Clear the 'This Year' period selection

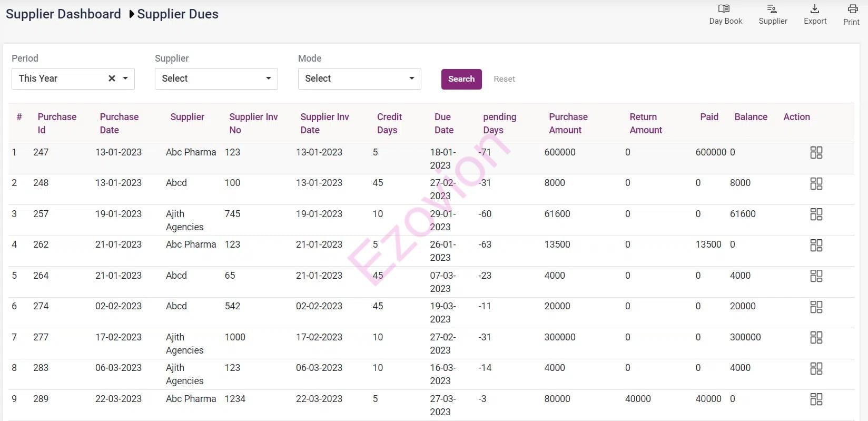112,79
